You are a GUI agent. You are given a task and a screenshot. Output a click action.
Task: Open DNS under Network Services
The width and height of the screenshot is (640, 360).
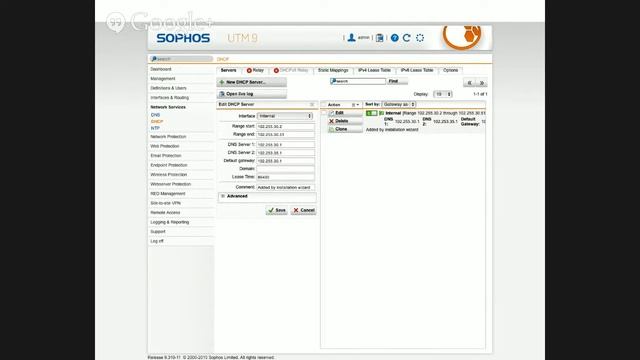click(x=156, y=115)
